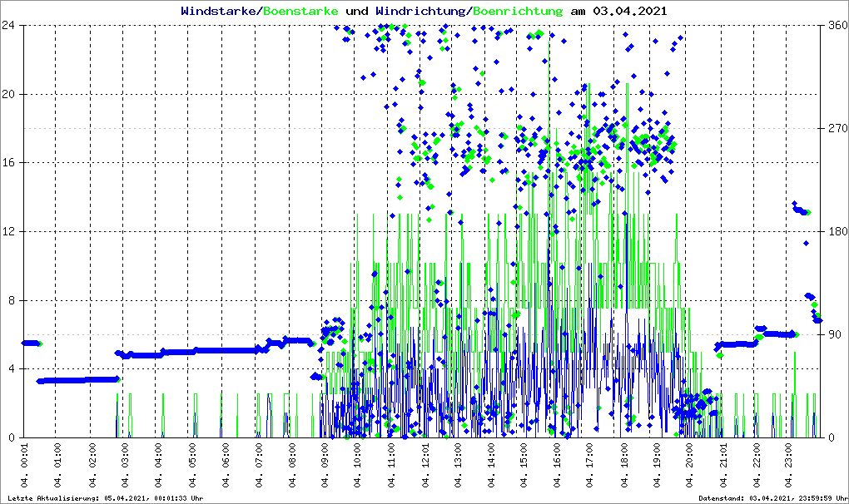The image size is (849, 504).
Task: Click the '180' label on right axis
Action: 837,231
